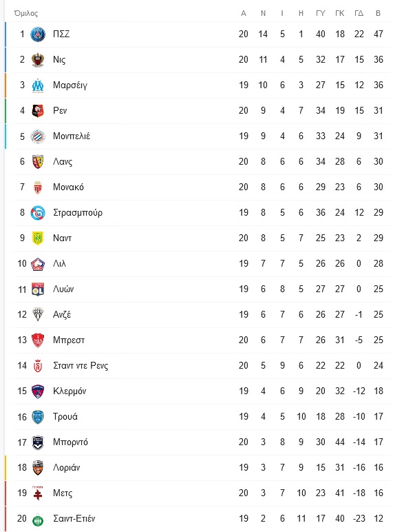Viewport: 393px width, 532px height.
Task: Click the Λανς crest icon
Action: (x=38, y=161)
